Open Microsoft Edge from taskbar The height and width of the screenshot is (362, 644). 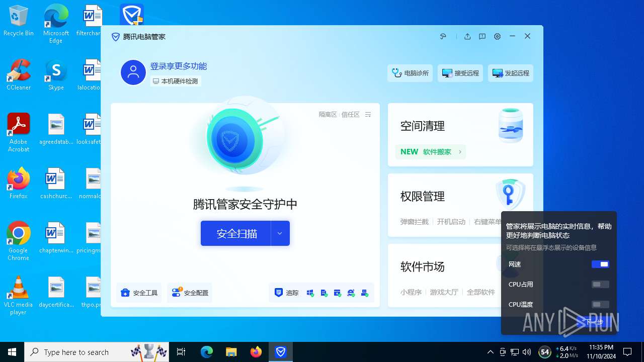(207, 352)
